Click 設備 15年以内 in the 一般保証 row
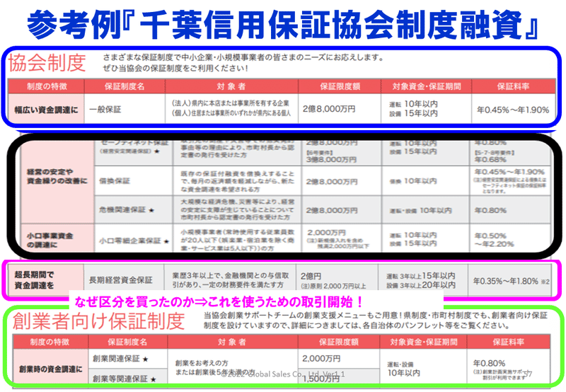The image size is (566, 392). pyautogui.click(x=413, y=113)
